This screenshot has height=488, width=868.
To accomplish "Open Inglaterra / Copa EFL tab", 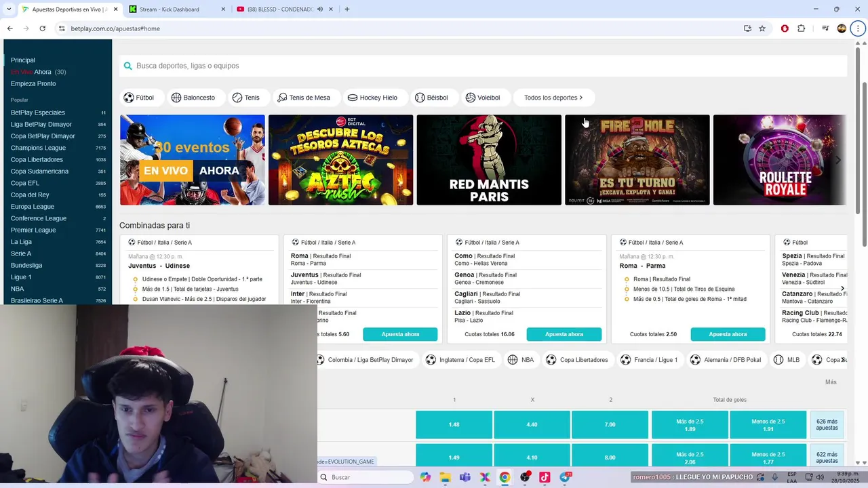I will point(460,360).
